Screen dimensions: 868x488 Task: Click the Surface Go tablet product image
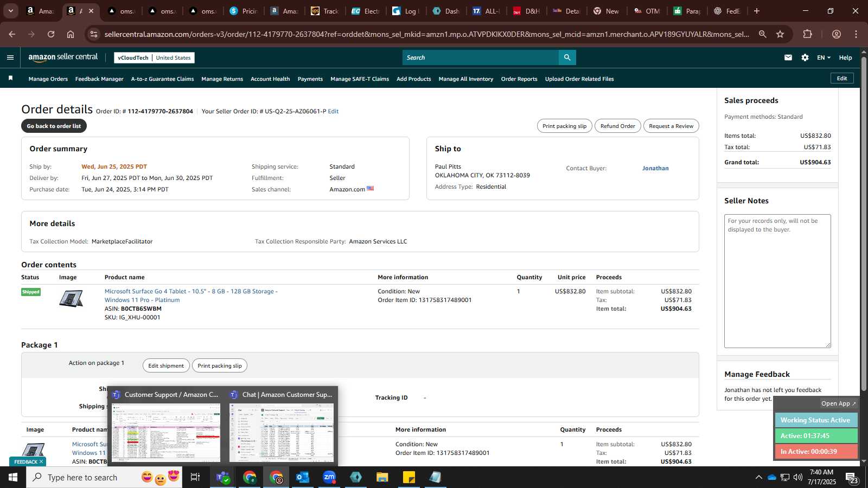[x=71, y=299]
